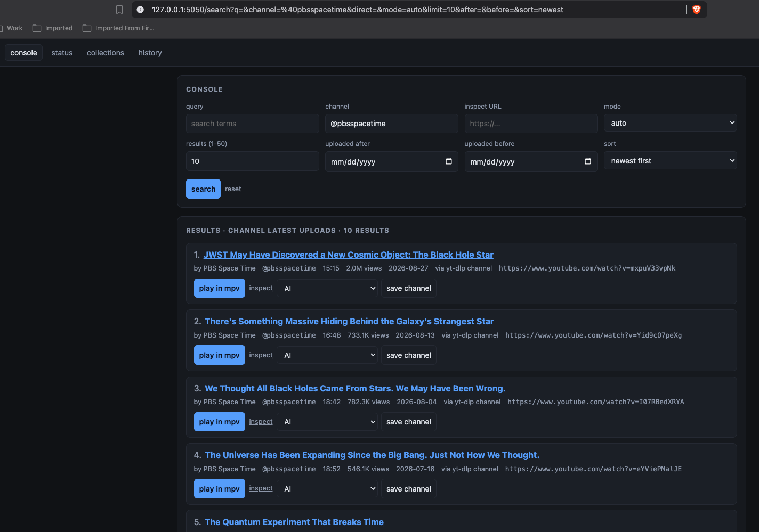Click the bookmark icon in address bar
Screen dimensions: 759x532
pos(119,10)
